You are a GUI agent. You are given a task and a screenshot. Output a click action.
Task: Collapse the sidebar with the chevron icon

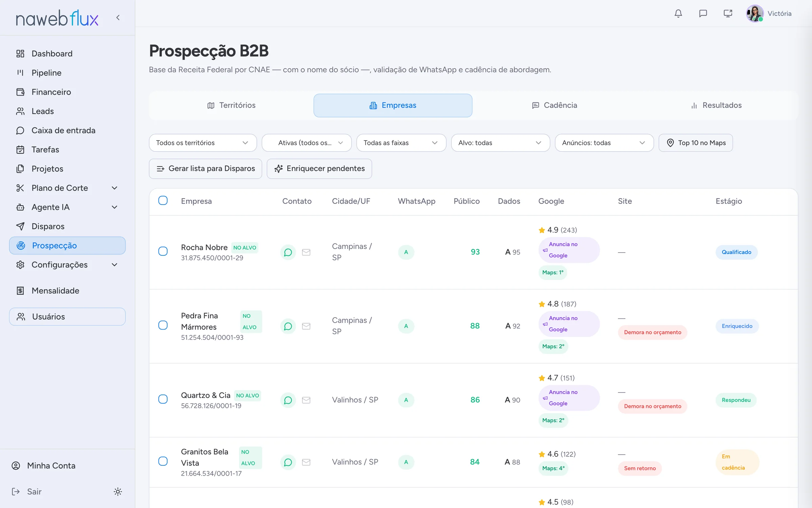point(118,18)
